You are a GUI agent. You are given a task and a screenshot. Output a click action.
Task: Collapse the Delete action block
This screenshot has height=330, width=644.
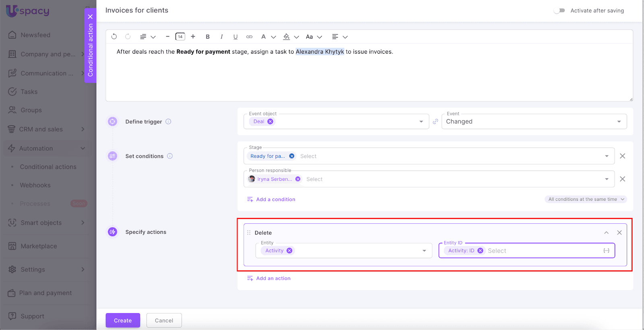(x=606, y=233)
